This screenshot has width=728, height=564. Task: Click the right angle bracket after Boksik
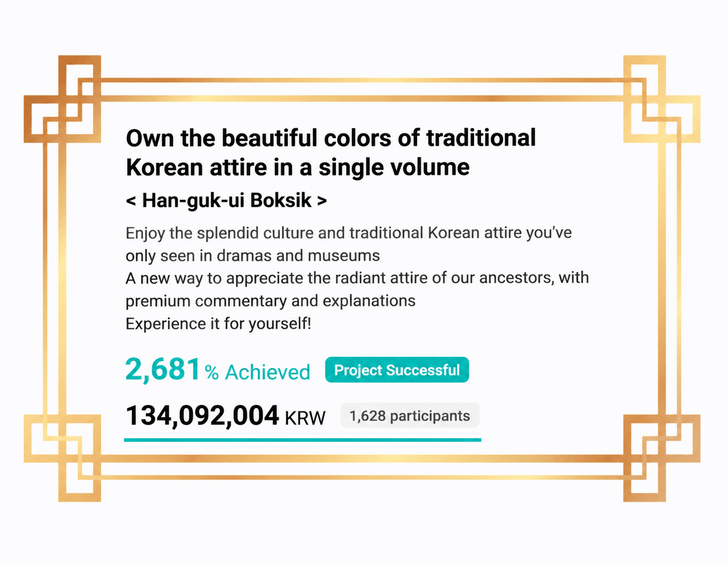pos(322,200)
